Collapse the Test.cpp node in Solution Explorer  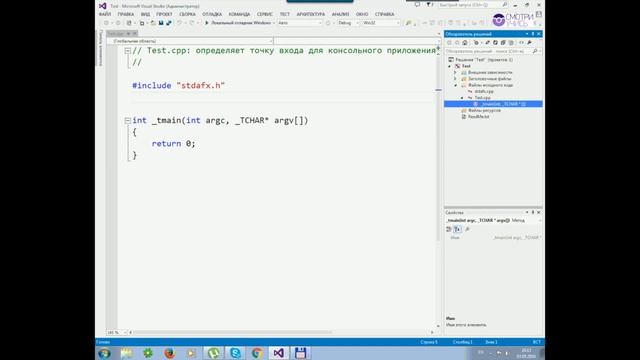(462, 98)
